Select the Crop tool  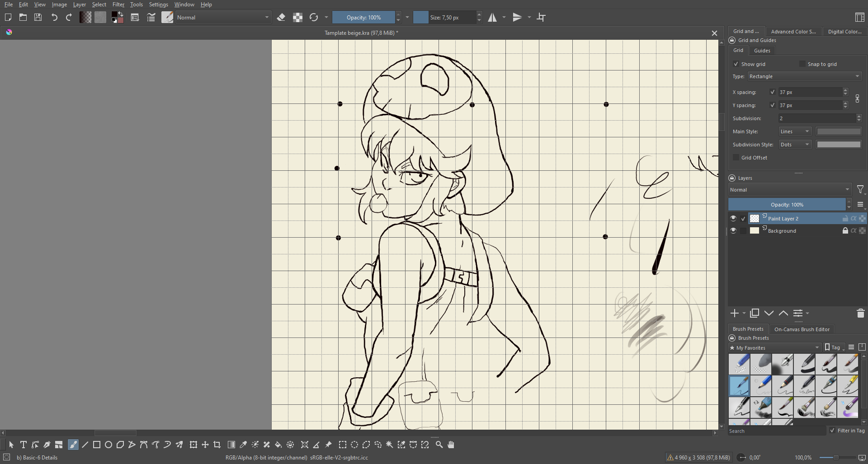pyautogui.click(x=217, y=445)
